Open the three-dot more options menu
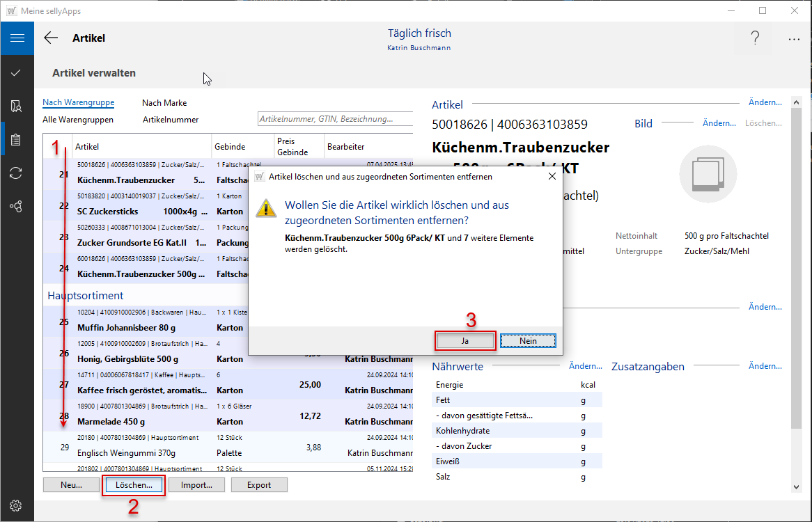 point(794,40)
